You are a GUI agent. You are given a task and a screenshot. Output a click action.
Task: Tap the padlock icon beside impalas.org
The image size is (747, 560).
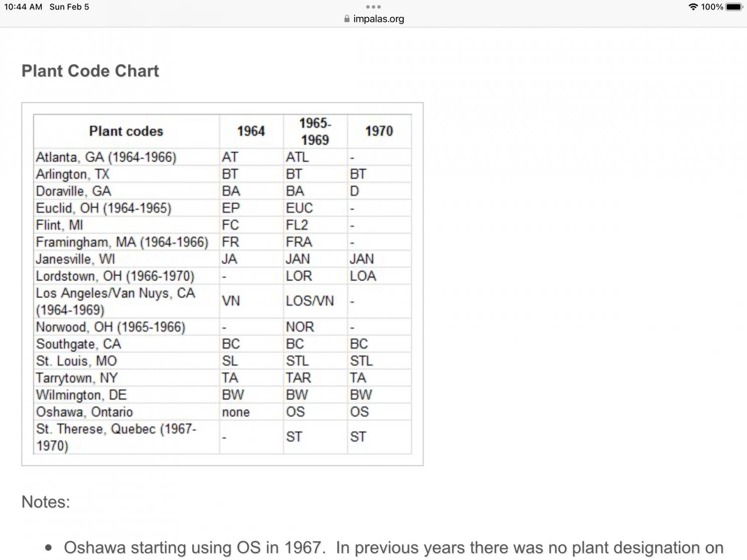pos(347,19)
